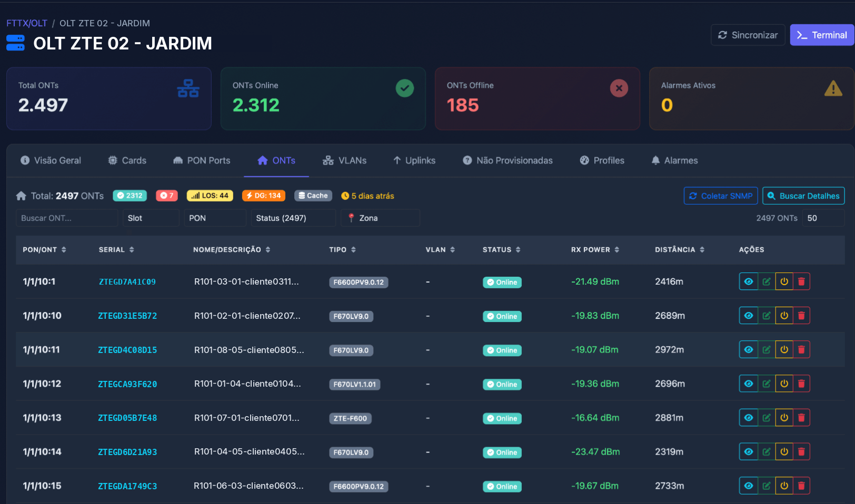View ONT 1/1/10:10 with eye icon
The image size is (855, 504).
(748, 316)
